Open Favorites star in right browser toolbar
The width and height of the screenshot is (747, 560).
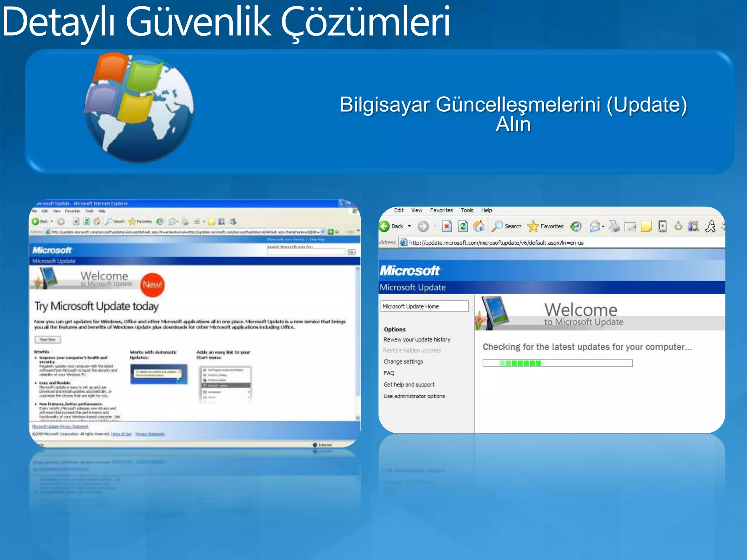click(x=533, y=226)
